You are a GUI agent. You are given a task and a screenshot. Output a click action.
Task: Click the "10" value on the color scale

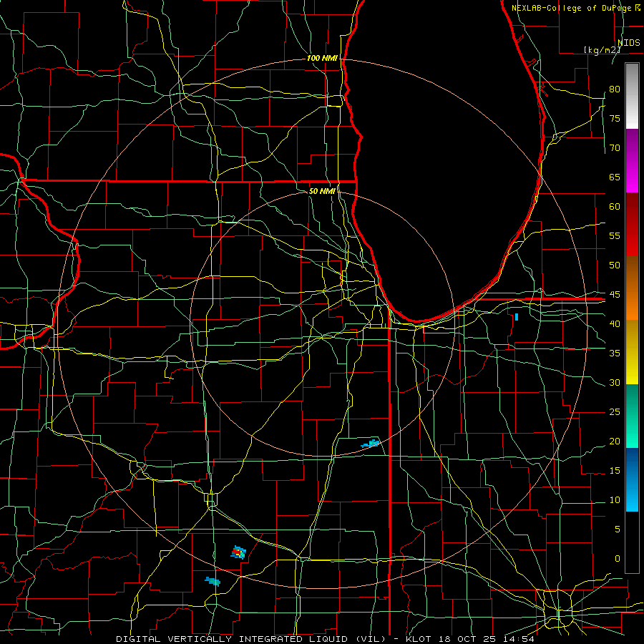(x=615, y=500)
